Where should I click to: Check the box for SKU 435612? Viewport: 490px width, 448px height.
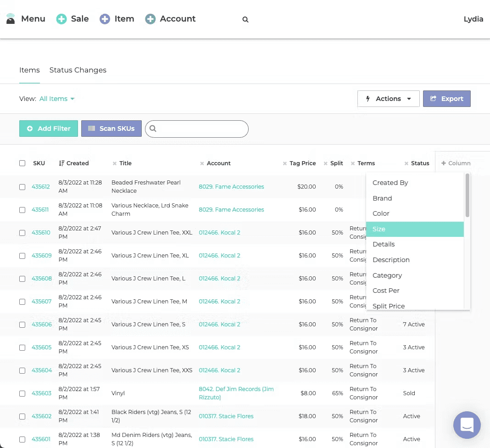click(22, 187)
